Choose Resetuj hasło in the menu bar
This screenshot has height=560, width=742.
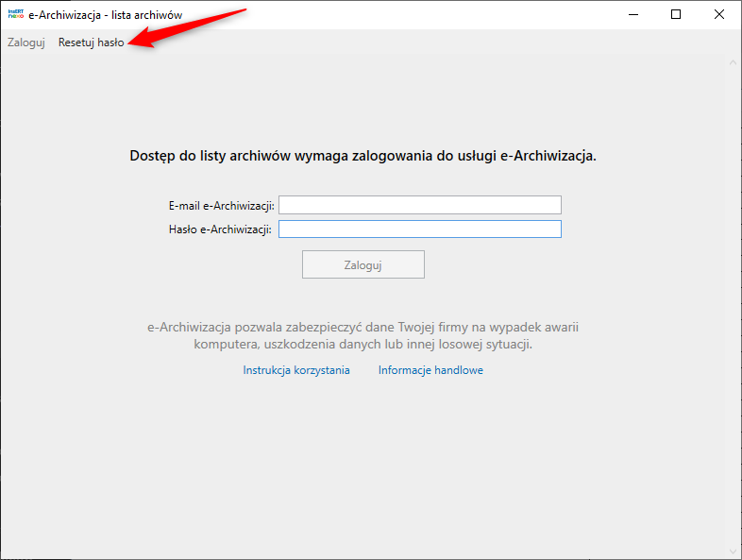[91, 42]
